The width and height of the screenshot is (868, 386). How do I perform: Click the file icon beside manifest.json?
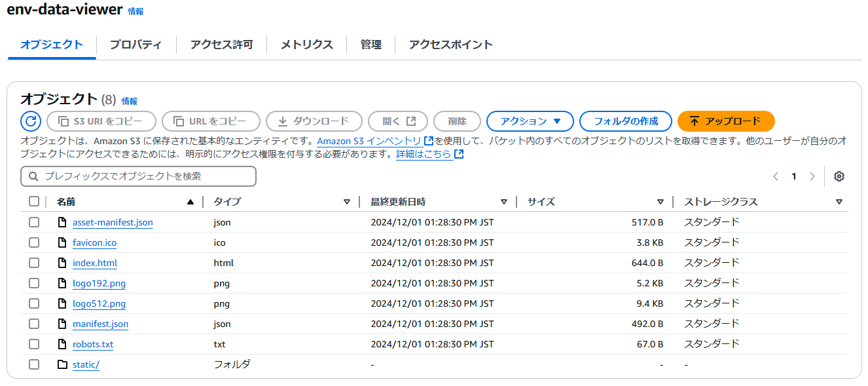pos(62,324)
